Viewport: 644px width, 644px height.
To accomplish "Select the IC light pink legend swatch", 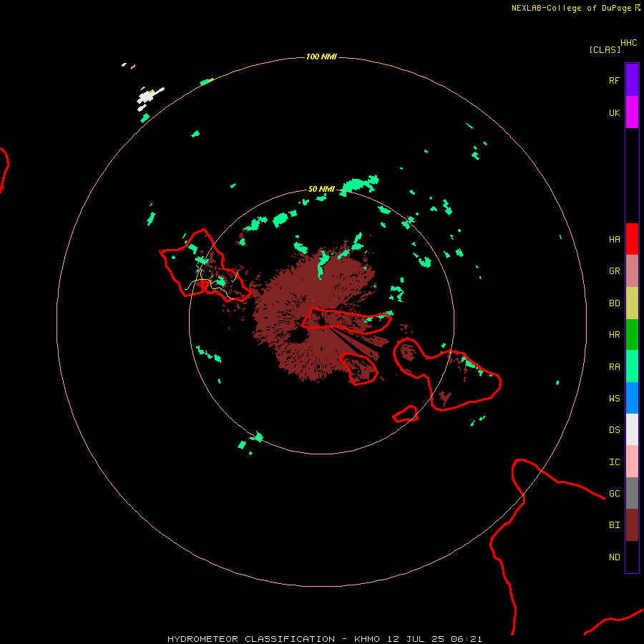I will (632, 462).
